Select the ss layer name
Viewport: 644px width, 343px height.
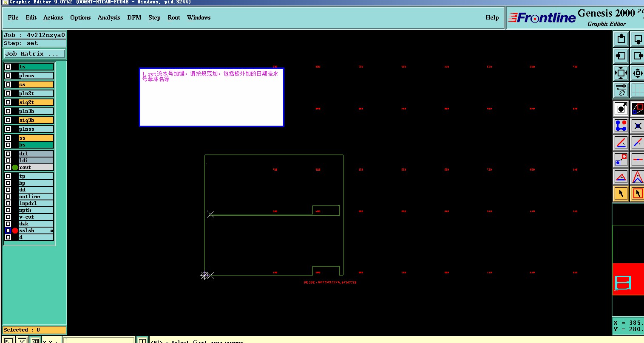click(x=36, y=138)
